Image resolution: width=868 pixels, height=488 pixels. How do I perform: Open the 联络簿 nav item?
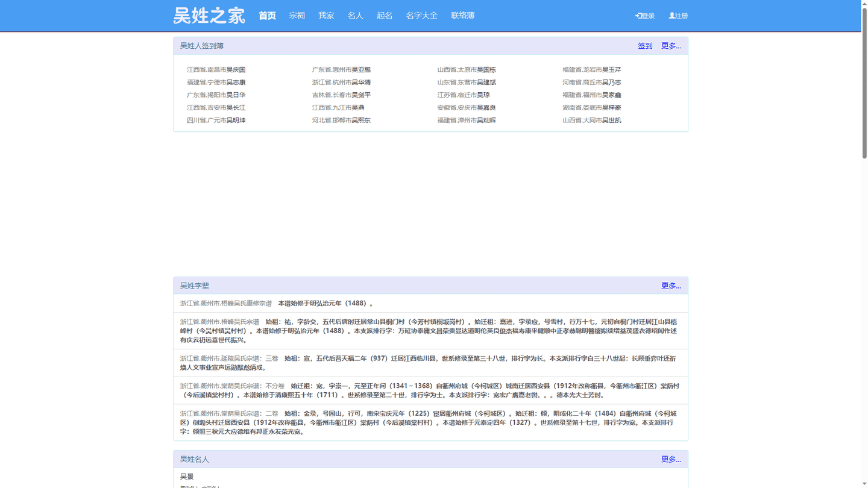(x=463, y=16)
